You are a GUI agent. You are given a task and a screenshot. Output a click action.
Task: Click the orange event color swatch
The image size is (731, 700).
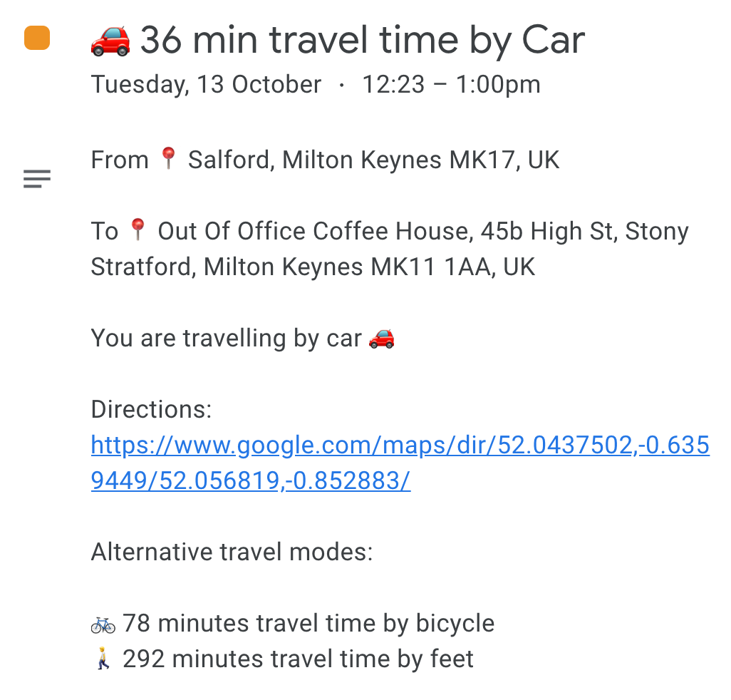[37, 38]
